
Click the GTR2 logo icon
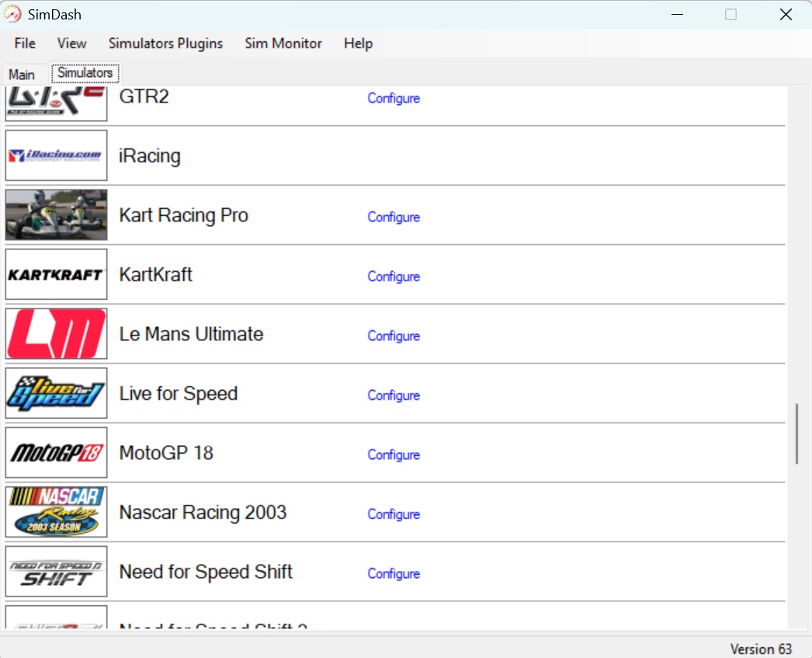pyautogui.click(x=56, y=103)
